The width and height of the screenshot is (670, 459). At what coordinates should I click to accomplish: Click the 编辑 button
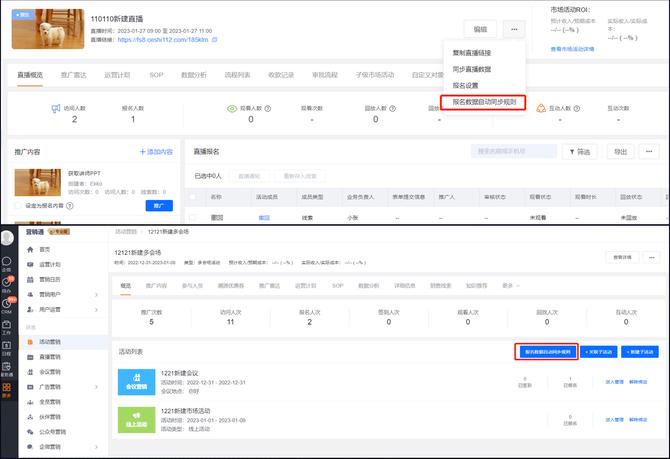(480, 30)
